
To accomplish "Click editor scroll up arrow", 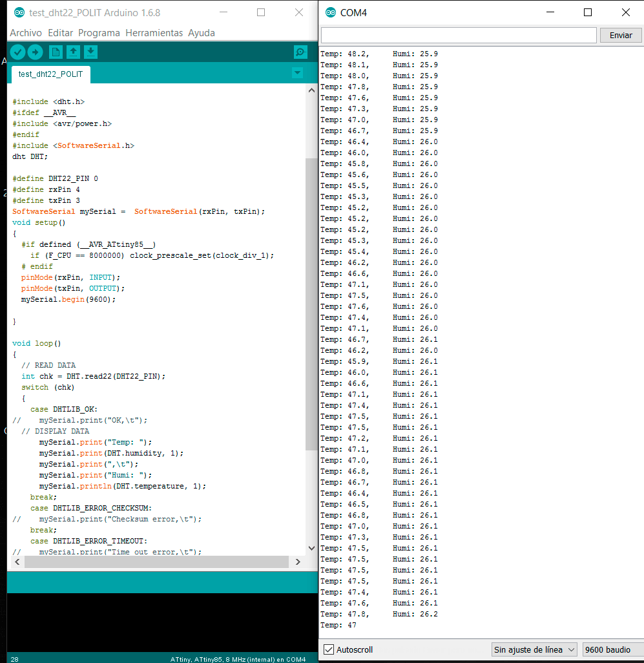I will pyautogui.click(x=311, y=90).
